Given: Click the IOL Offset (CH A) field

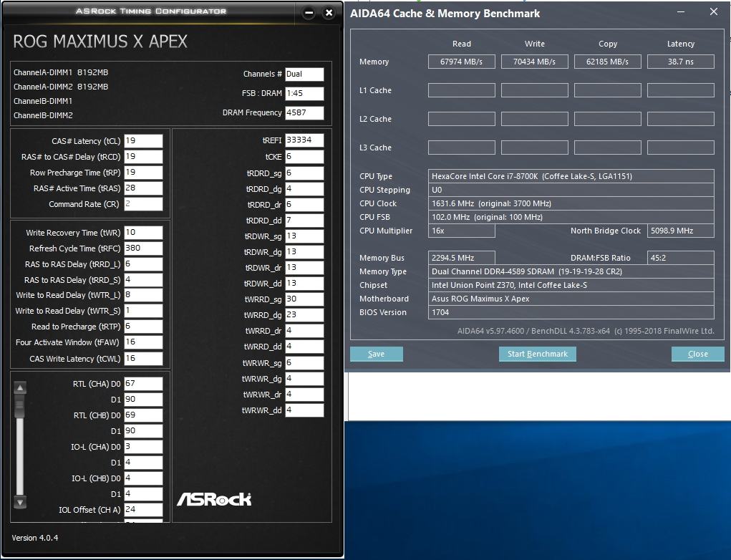Looking at the screenshot, I should [144, 510].
